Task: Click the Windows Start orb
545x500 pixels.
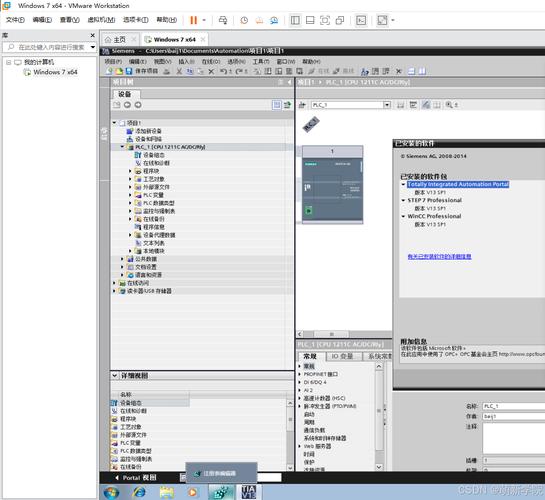Action: pos(111,492)
